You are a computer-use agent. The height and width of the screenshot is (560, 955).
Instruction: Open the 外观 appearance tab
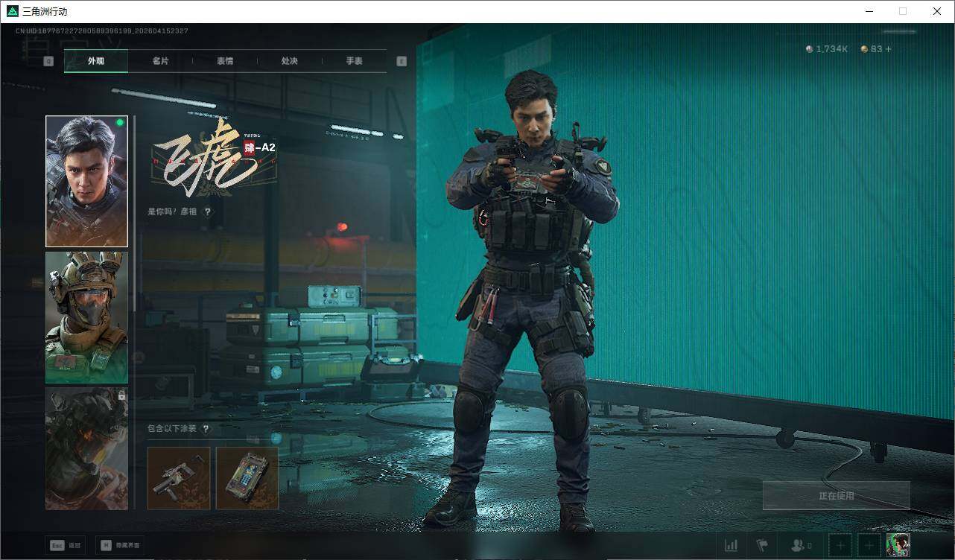pos(96,61)
